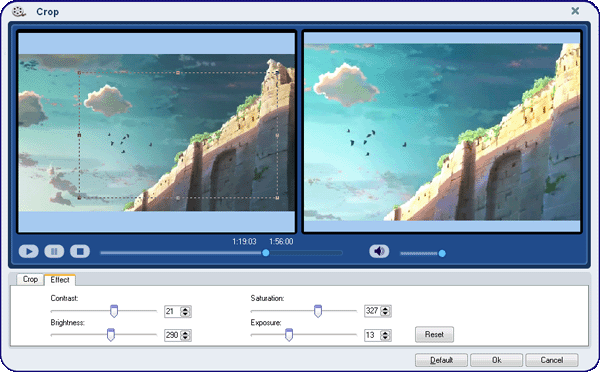The image size is (600, 372).
Task: Click the Exposure value field showing 13
Action: 372,335
